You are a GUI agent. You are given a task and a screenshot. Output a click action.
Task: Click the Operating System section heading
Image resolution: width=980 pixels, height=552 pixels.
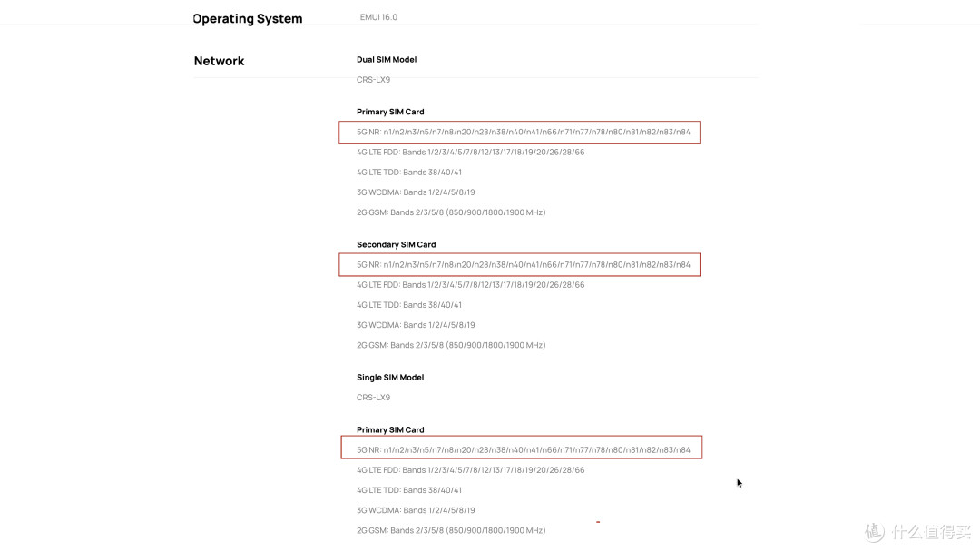248,19
